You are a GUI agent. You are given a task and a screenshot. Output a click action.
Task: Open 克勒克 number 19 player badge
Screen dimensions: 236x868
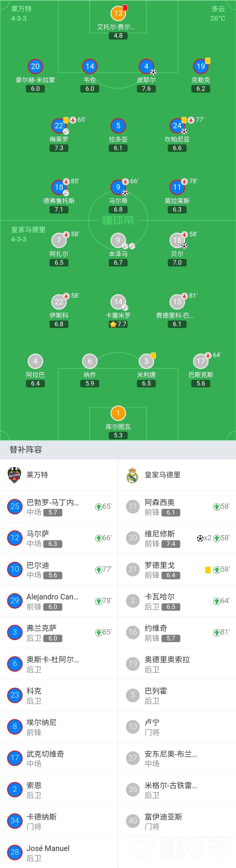tap(201, 66)
